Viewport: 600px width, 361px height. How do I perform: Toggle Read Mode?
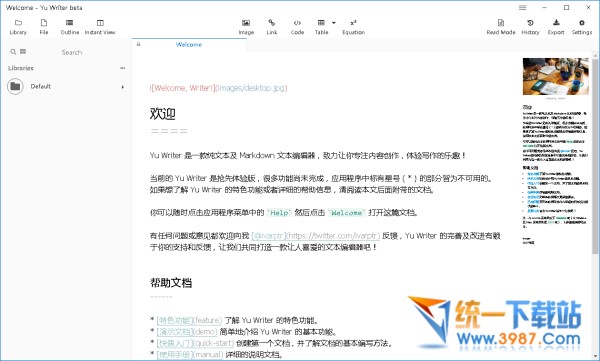501,23
